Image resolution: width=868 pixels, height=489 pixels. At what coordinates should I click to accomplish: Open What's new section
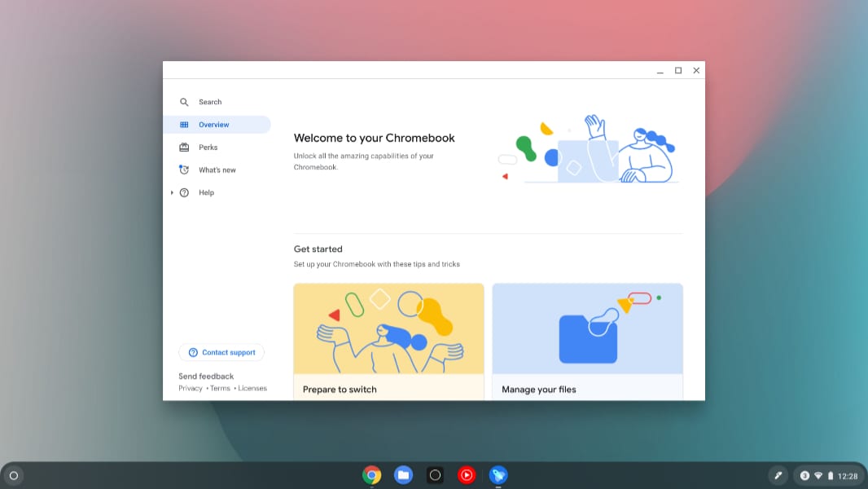(217, 170)
